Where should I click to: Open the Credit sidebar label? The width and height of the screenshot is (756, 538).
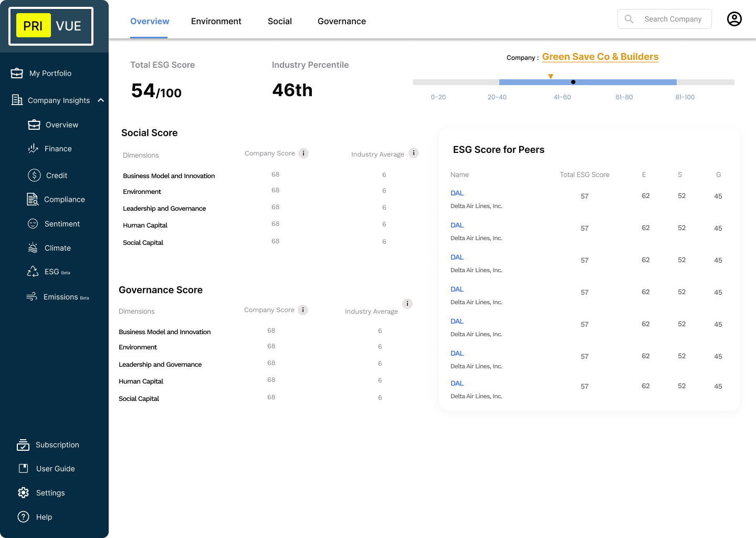57,175
